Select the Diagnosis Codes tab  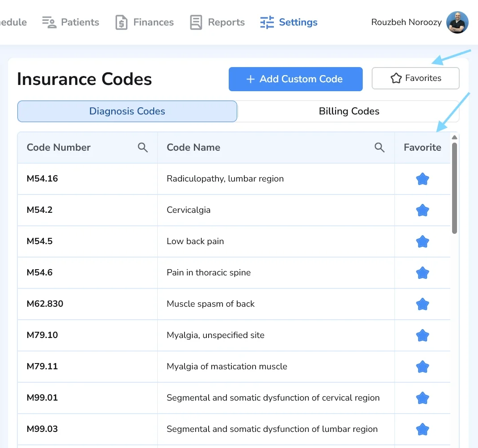pyautogui.click(x=127, y=111)
